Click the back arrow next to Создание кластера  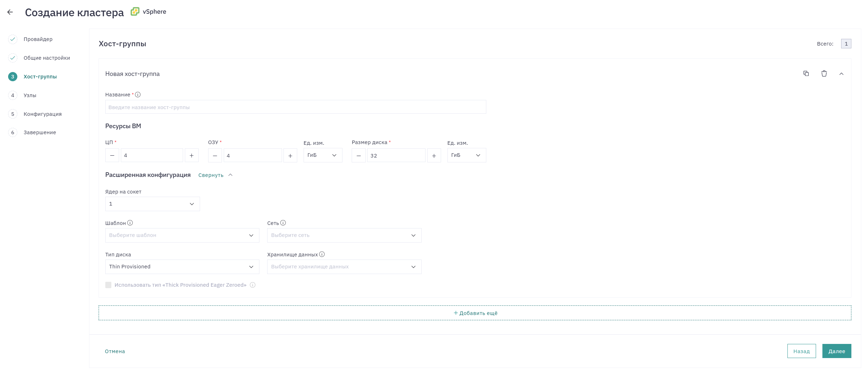10,12
